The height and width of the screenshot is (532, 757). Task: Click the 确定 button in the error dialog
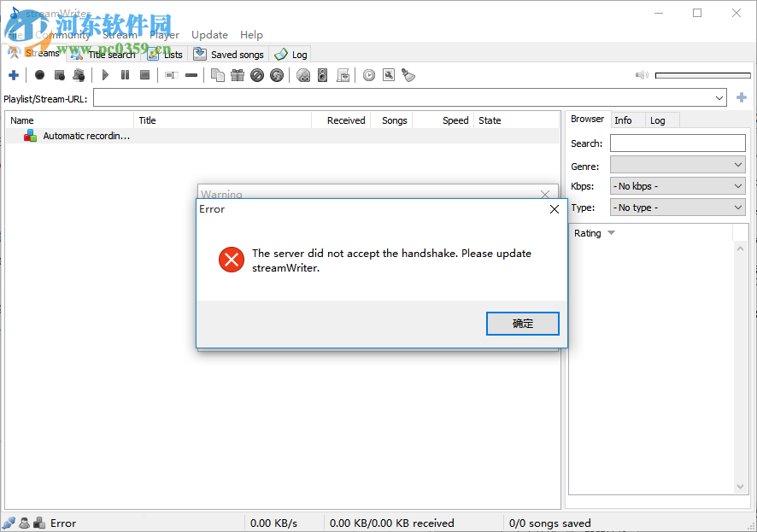(522, 324)
